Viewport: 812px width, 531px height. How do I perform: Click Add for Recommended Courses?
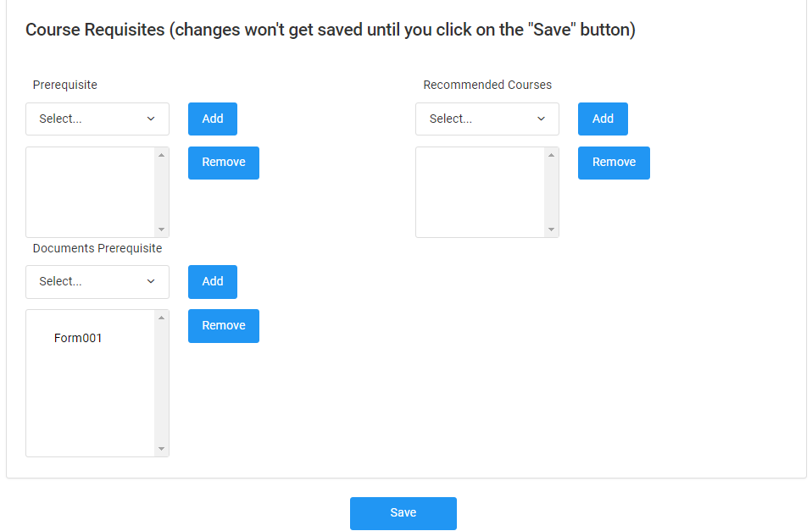click(603, 119)
